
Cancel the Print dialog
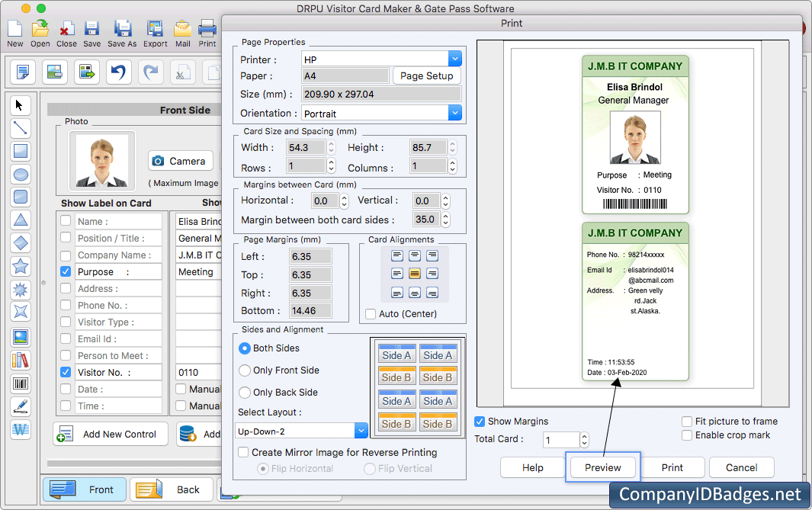click(742, 467)
